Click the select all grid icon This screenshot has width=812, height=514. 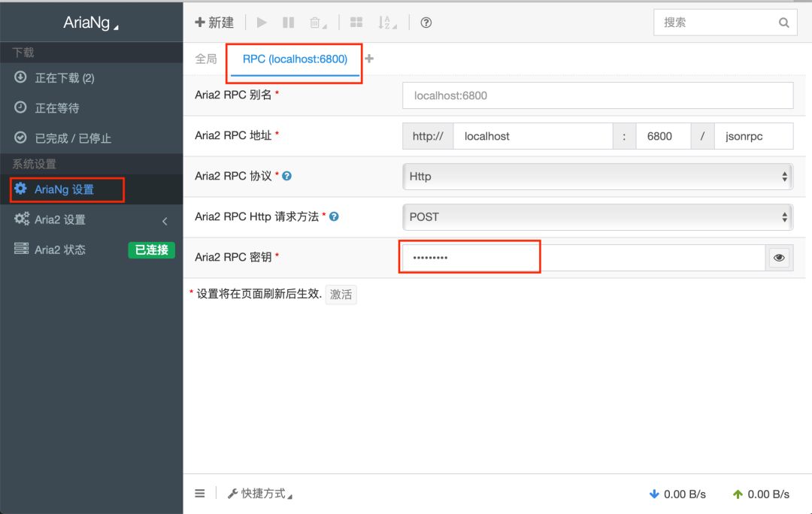point(356,23)
